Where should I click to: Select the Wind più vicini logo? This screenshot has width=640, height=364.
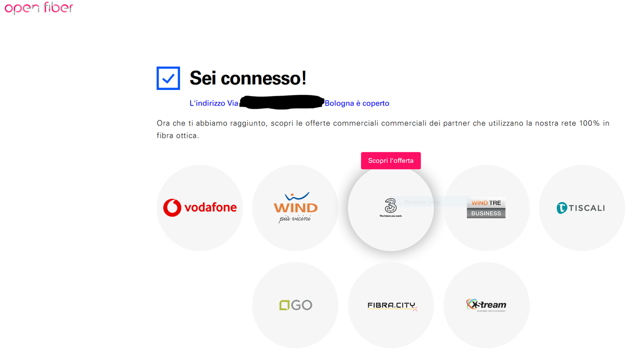pyautogui.click(x=295, y=207)
